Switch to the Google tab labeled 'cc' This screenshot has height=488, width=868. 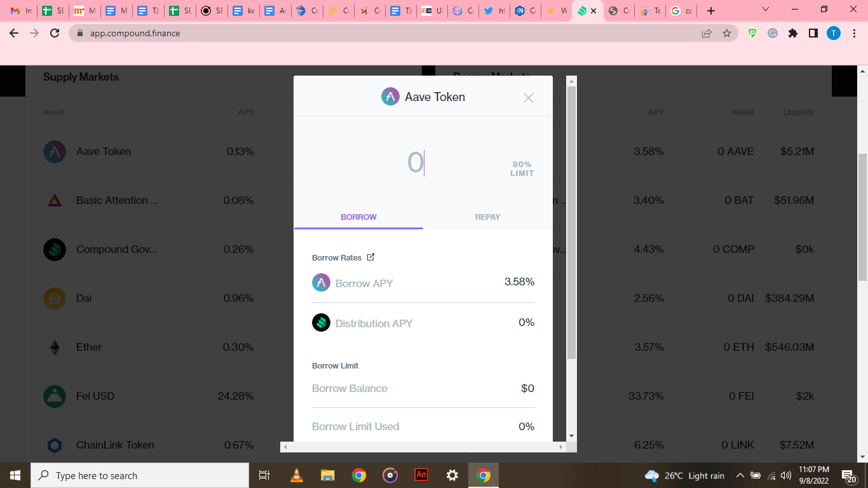[681, 11]
